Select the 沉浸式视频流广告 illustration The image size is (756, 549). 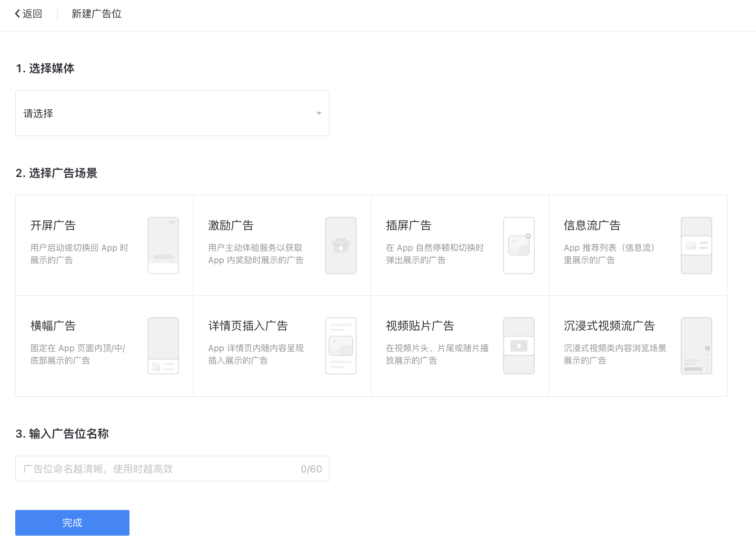click(696, 346)
